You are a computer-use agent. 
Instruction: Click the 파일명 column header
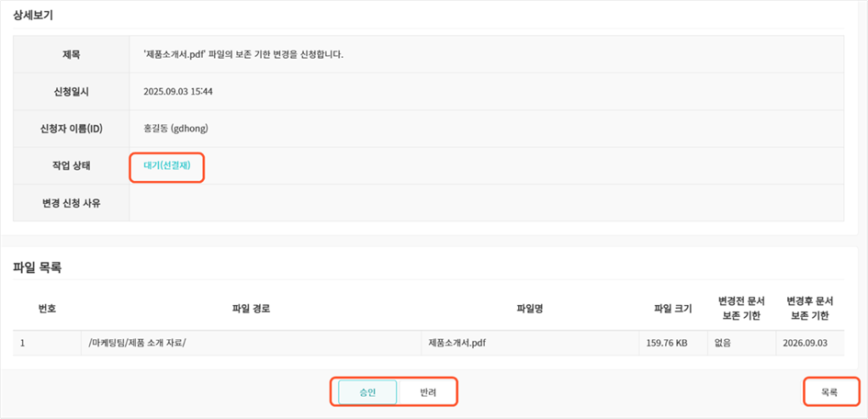[x=530, y=308]
